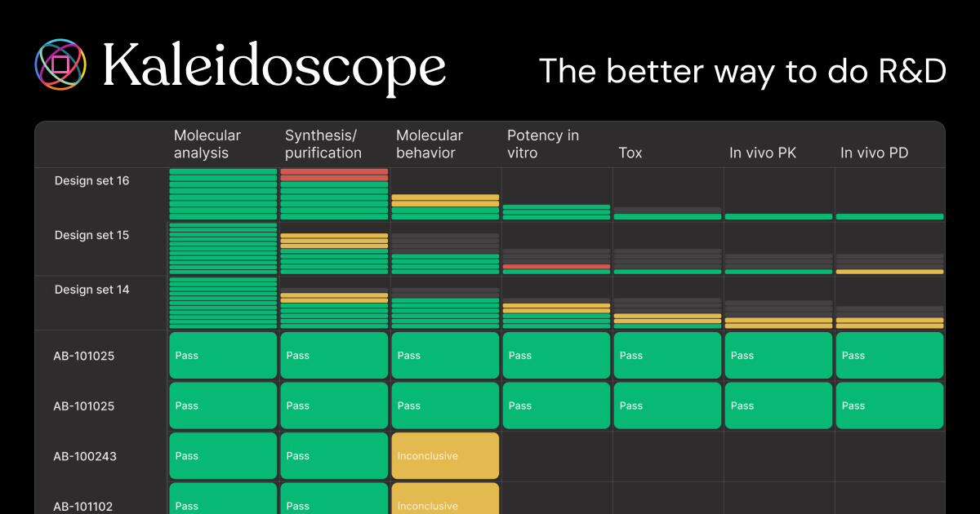Select the In vivo PK column header
The width and height of the screenshot is (980, 514).
coord(763,153)
